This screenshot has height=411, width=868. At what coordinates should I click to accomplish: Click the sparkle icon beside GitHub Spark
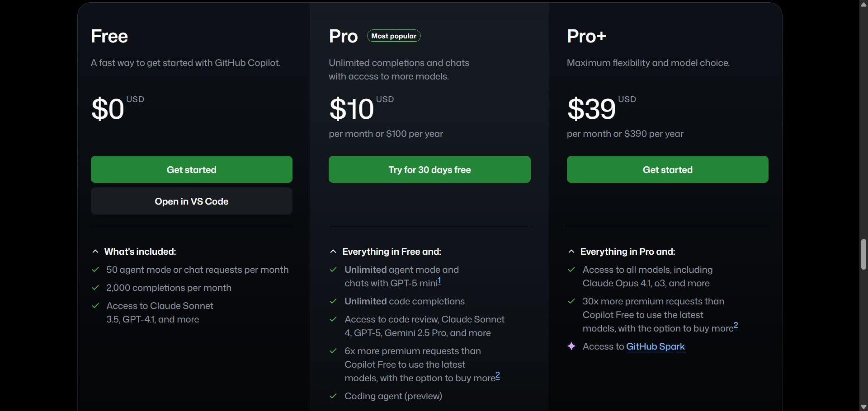(x=571, y=346)
